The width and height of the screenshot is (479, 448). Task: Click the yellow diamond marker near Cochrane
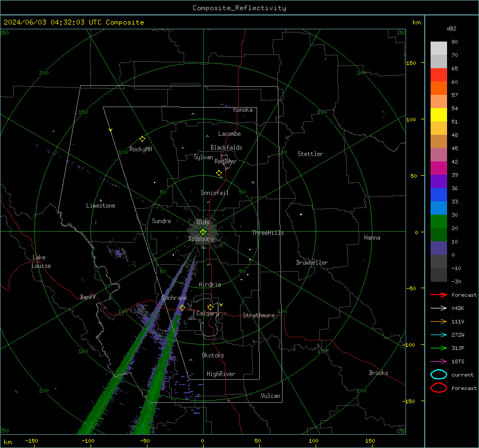click(x=182, y=307)
